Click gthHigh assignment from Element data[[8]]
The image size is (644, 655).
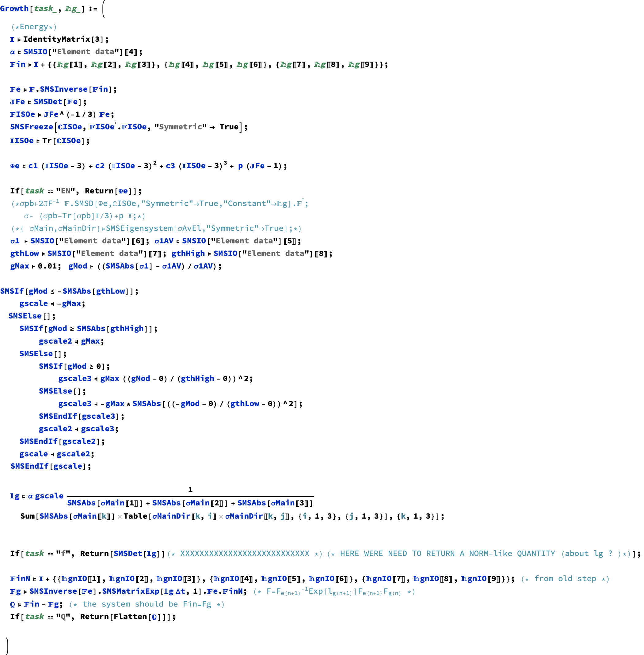pyautogui.click(x=252, y=253)
